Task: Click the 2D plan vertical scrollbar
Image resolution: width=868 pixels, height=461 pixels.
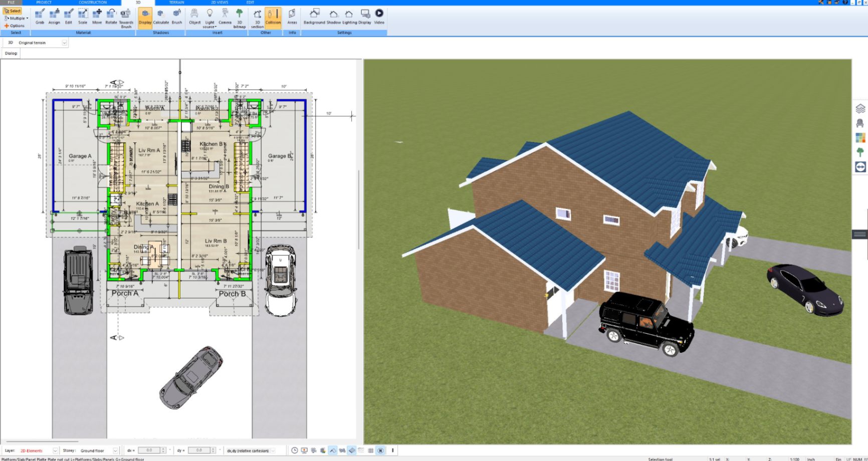Action: 358,209
